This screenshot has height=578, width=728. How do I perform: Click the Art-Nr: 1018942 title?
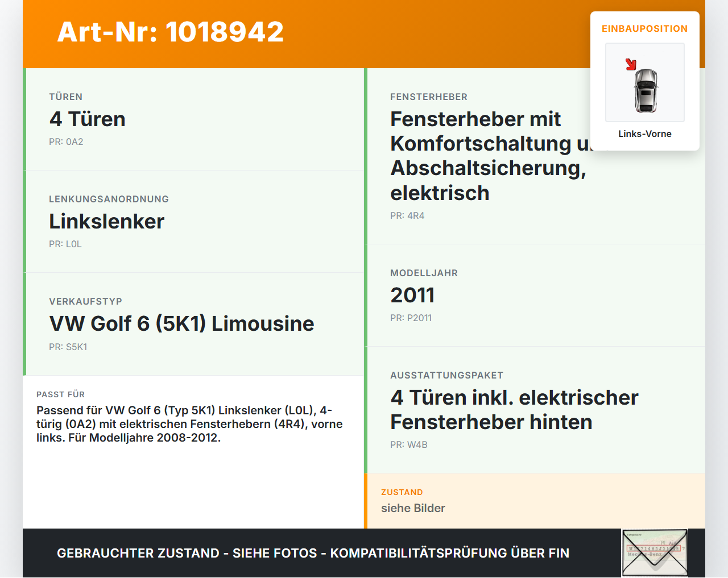tap(170, 32)
